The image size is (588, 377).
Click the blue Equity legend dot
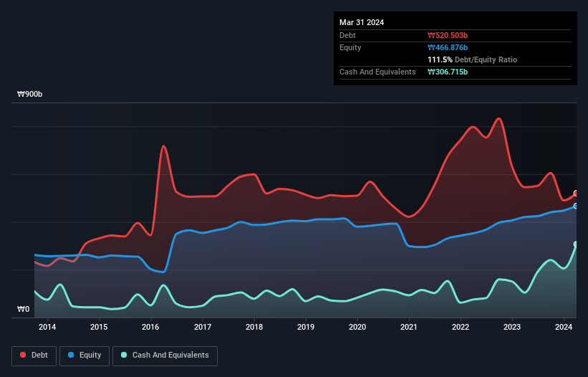71,355
